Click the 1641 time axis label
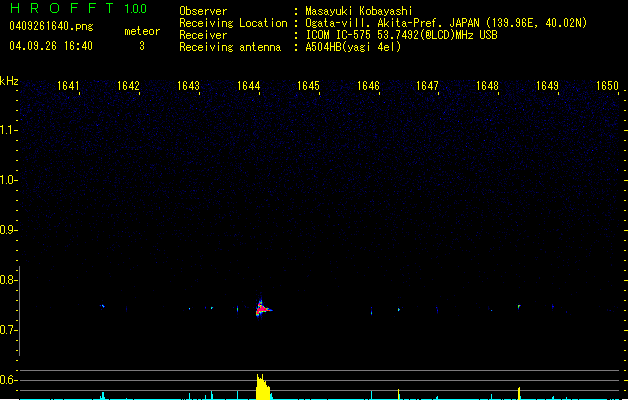 (68, 86)
